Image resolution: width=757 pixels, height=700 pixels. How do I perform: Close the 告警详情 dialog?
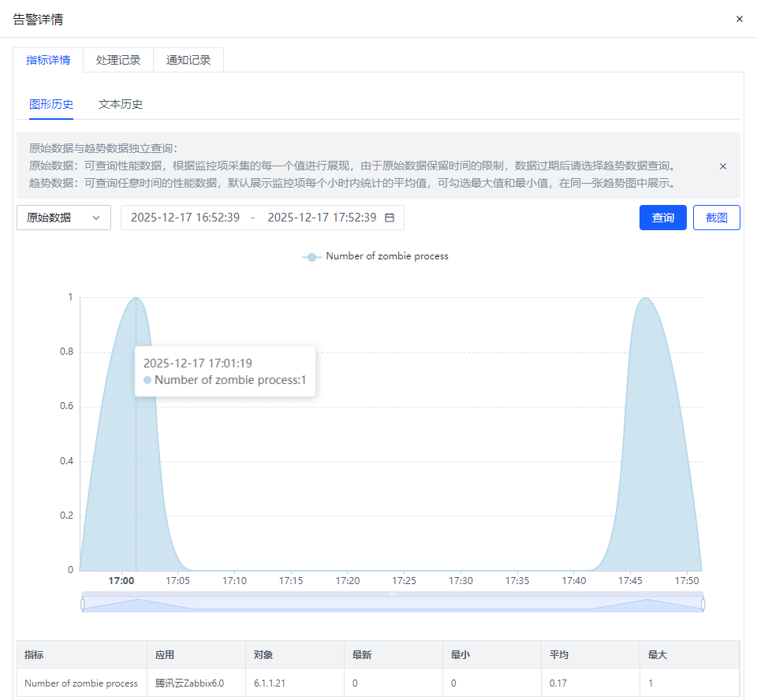pos(739,19)
